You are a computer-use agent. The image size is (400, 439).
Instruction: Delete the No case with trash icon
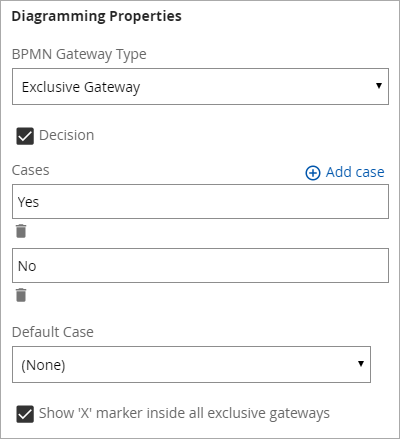21,295
